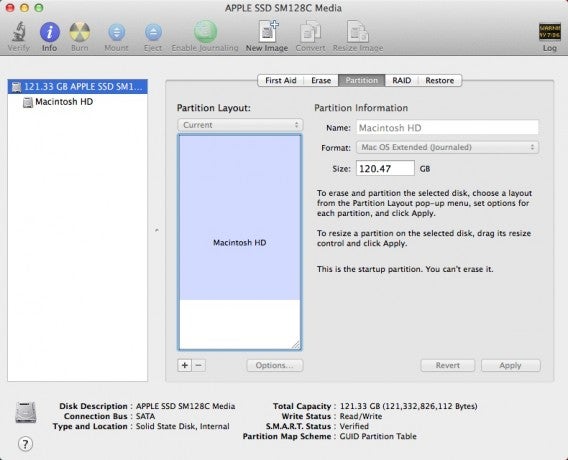Viewport: 568px width, 460px height.
Task: Select Macintosh HD block in partition layout
Action: point(240,217)
